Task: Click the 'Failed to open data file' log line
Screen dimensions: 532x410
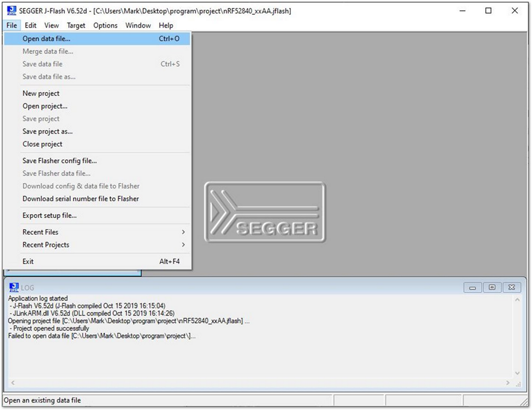Action: point(102,336)
